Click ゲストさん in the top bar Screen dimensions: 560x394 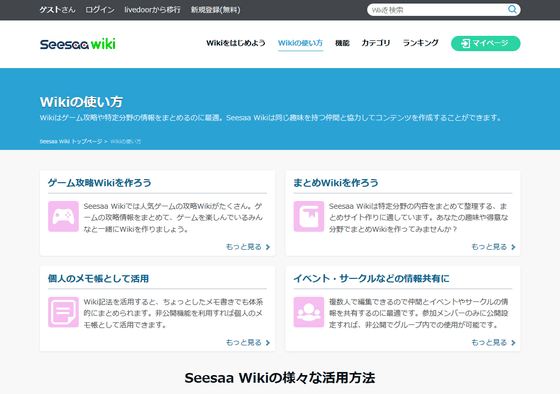tap(57, 10)
